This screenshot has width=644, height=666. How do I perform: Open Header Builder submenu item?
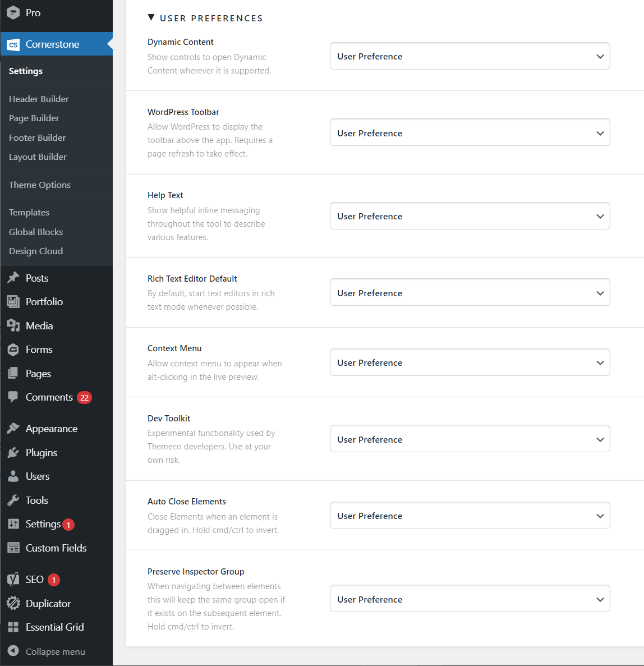[39, 99]
